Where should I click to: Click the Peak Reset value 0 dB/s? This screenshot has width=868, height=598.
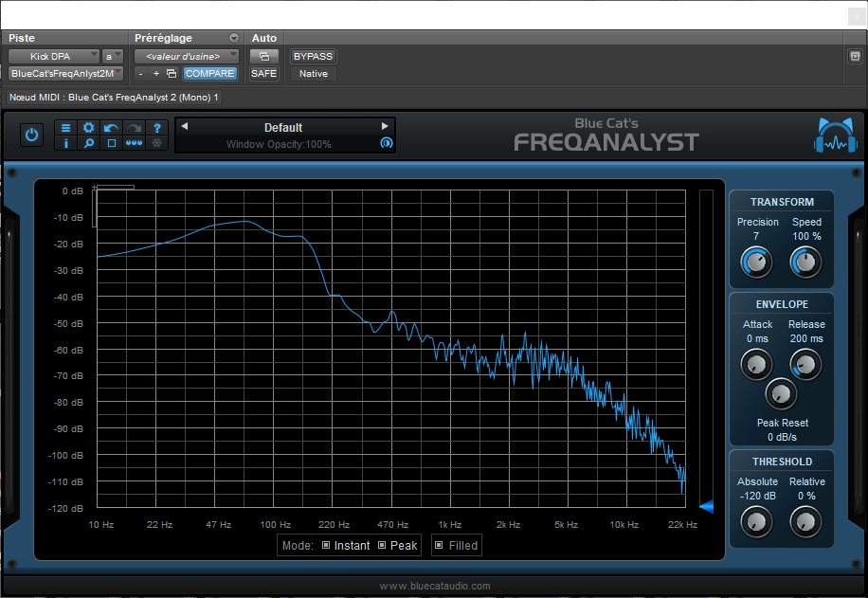click(782, 438)
